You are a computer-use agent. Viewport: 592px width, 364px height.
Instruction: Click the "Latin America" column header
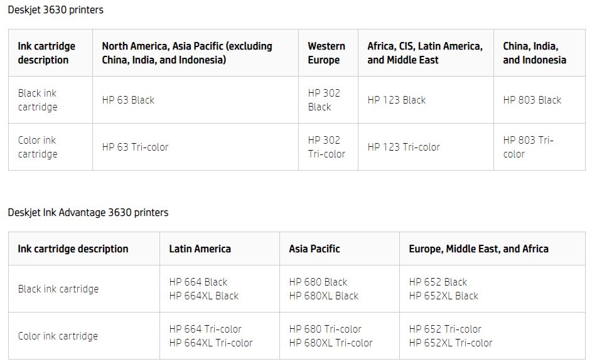[200, 249]
